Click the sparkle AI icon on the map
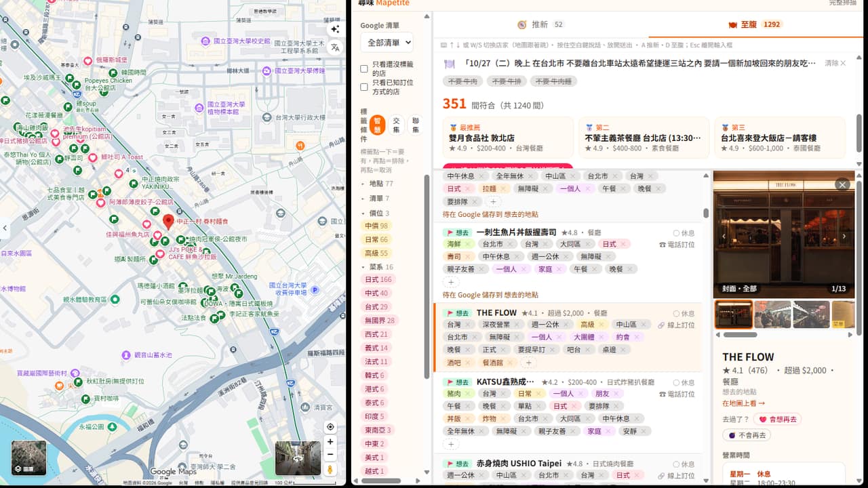The height and width of the screenshot is (488, 868). coord(335,29)
